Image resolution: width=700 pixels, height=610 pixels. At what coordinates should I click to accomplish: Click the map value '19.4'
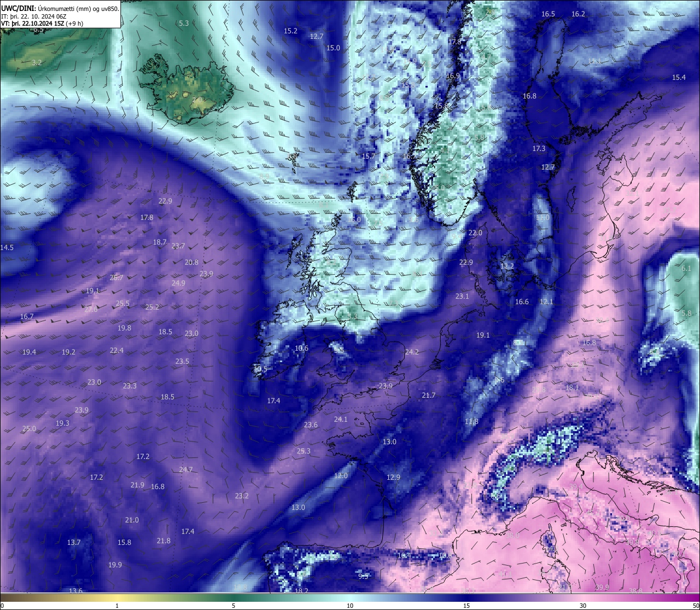pos(29,352)
